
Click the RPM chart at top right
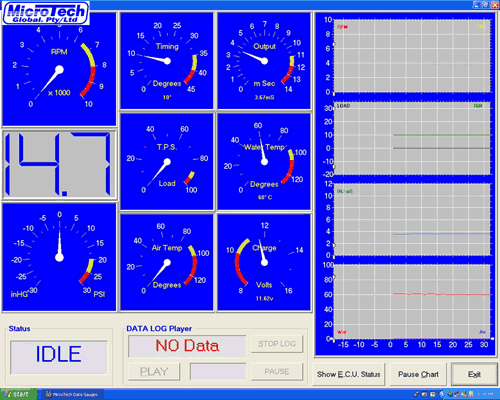click(x=412, y=56)
